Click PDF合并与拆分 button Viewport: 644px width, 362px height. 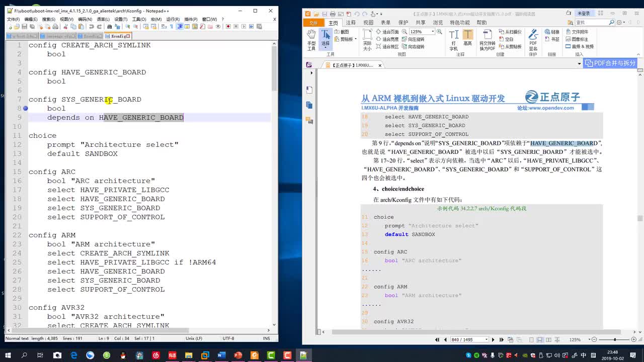pos(610,63)
